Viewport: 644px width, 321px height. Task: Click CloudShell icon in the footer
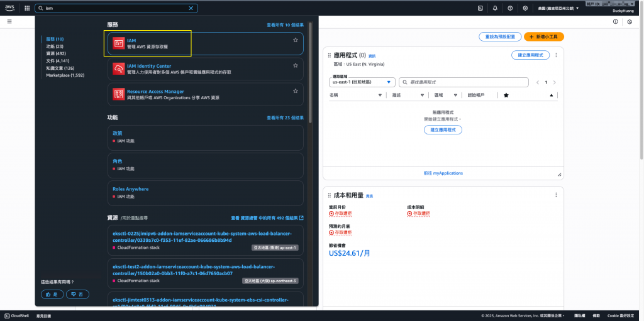point(8,316)
